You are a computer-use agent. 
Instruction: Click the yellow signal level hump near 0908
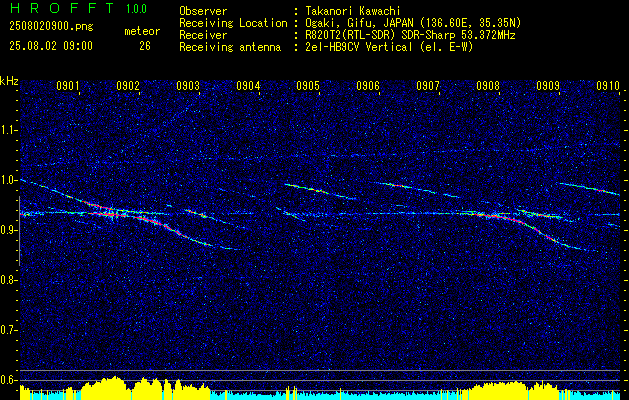click(x=500, y=390)
